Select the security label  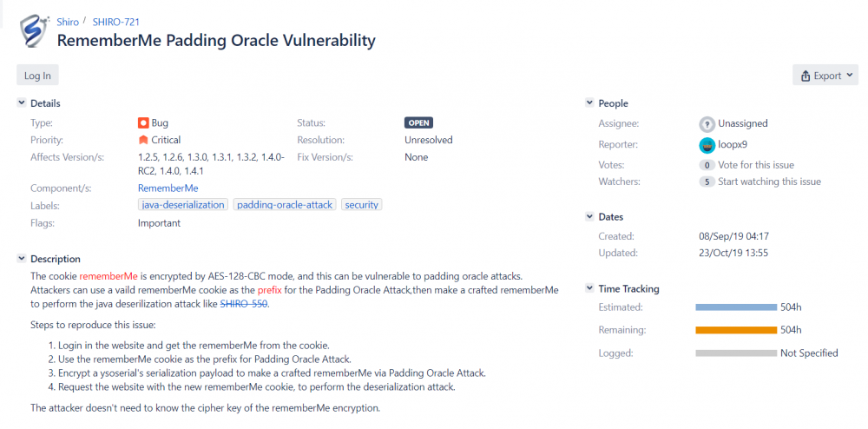click(361, 205)
